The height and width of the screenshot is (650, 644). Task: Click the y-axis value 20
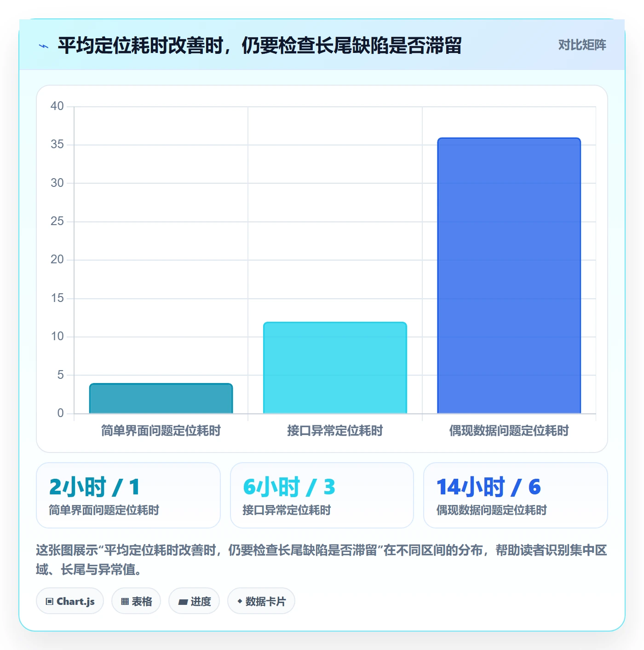point(57,260)
